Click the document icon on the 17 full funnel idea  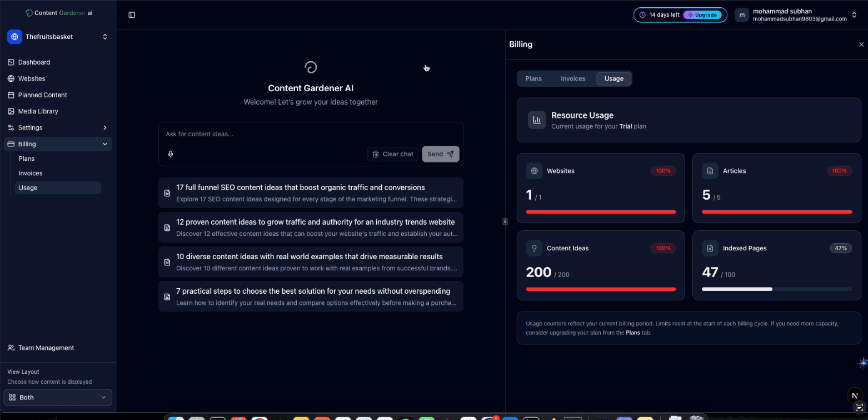click(x=167, y=193)
